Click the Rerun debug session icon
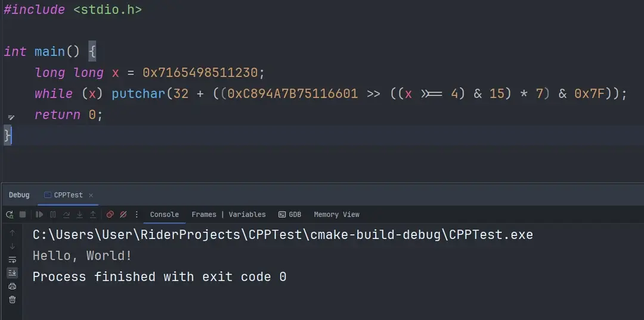Image resolution: width=644 pixels, height=320 pixels. [10, 215]
